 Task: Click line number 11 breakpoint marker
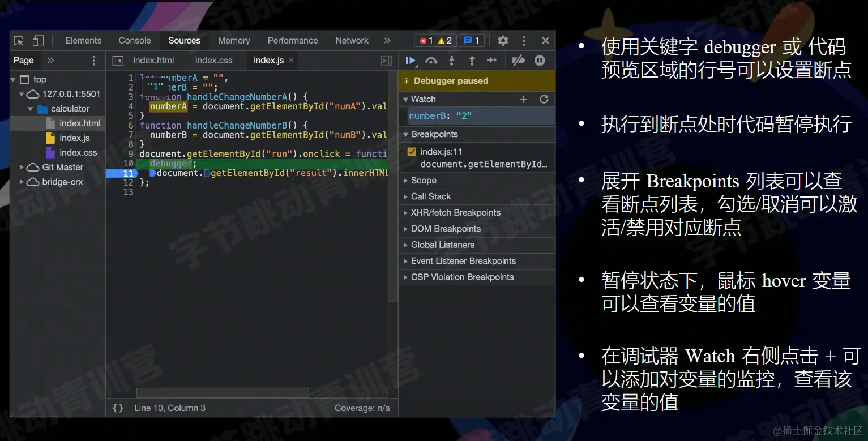tap(122, 173)
